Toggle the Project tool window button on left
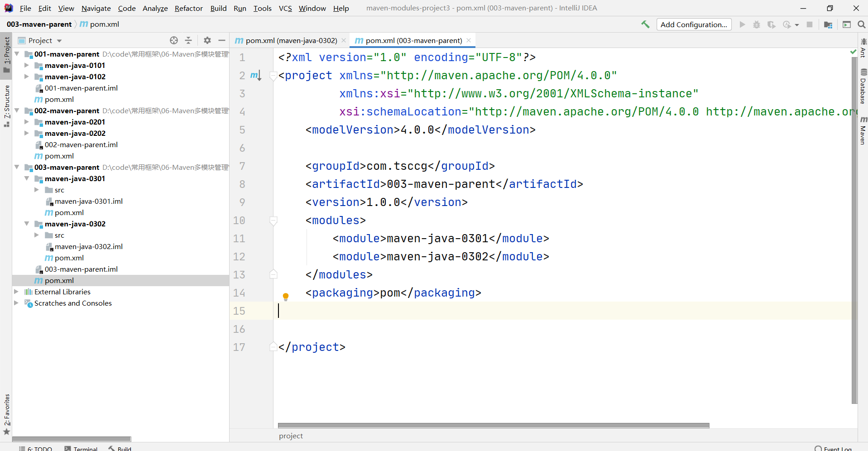The width and height of the screenshot is (868, 451). point(6,54)
